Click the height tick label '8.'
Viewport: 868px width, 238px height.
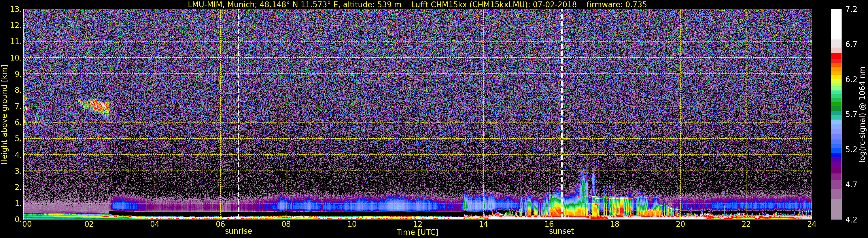tap(18, 90)
